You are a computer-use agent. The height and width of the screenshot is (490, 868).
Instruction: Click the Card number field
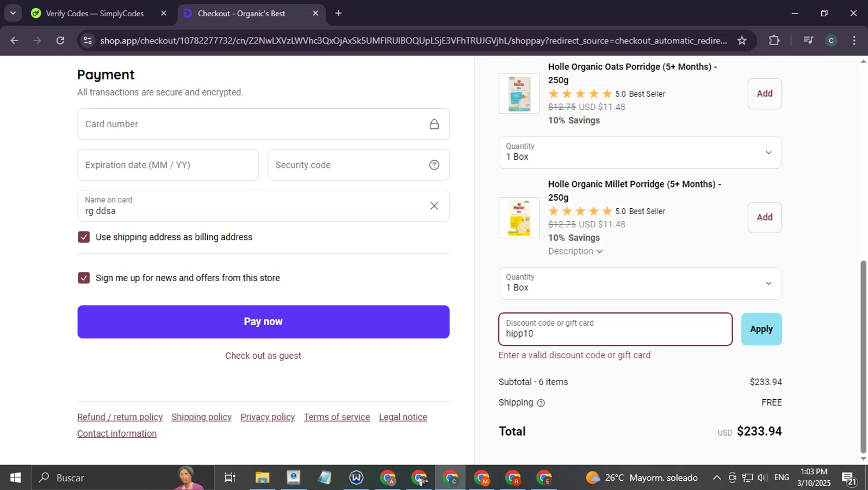point(263,124)
